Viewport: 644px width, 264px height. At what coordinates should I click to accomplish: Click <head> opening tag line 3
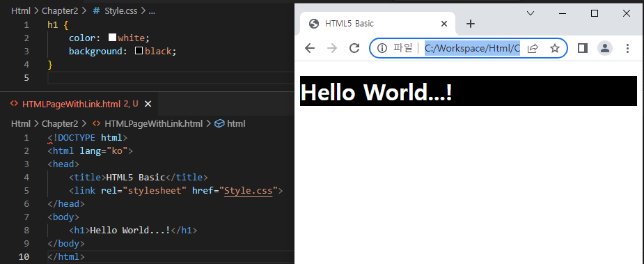(x=63, y=164)
